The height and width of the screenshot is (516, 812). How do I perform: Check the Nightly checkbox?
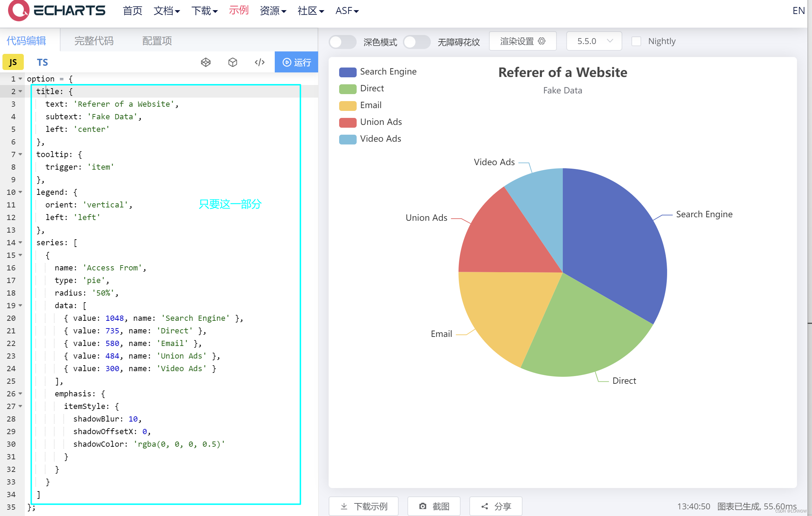click(x=636, y=41)
